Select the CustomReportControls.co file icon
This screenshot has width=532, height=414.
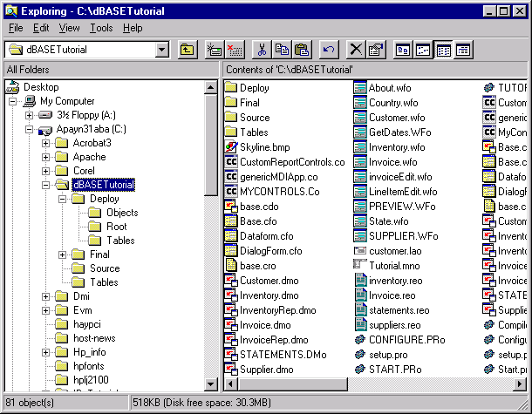(x=231, y=162)
